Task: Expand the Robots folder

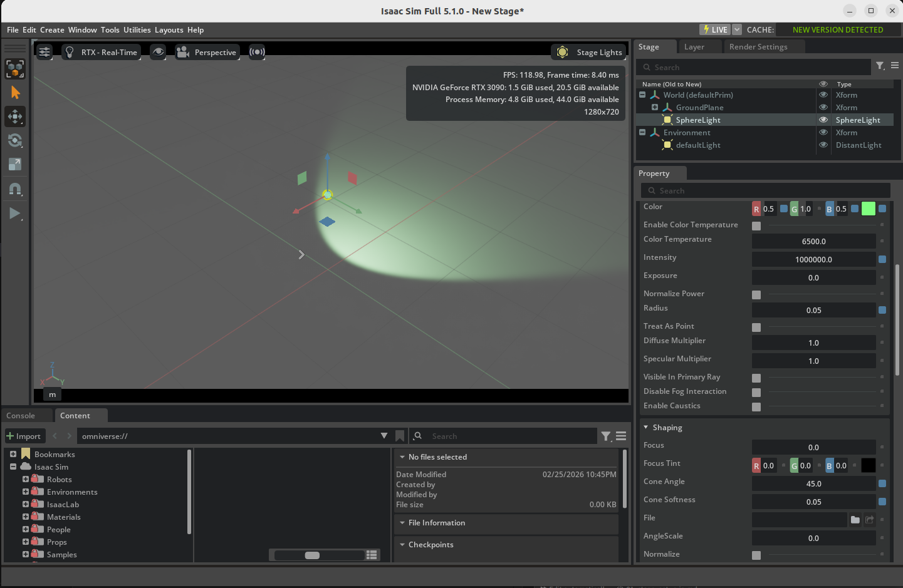Action: pos(26,479)
